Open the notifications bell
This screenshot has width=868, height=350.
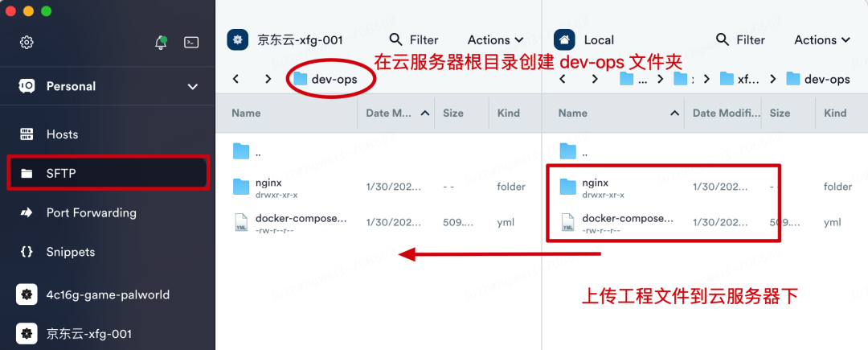[x=161, y=42]
